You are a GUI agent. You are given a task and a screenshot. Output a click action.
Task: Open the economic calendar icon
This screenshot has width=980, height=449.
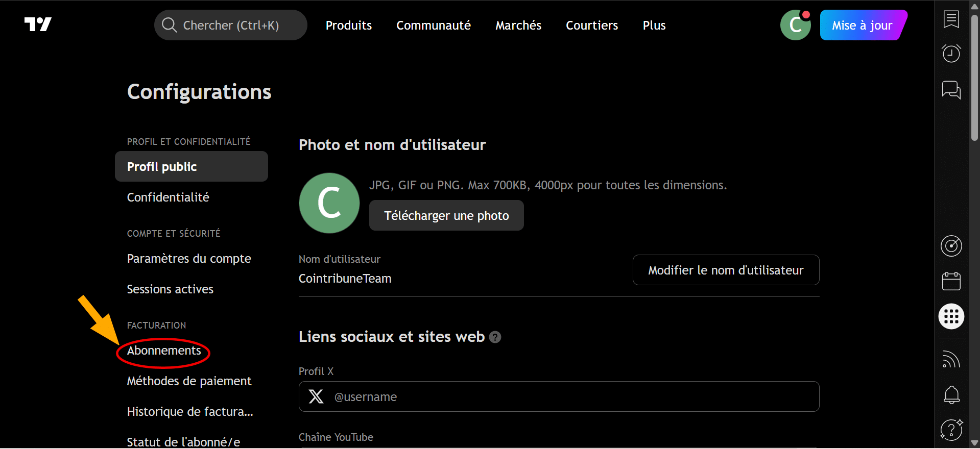click(x=951, y=281)
